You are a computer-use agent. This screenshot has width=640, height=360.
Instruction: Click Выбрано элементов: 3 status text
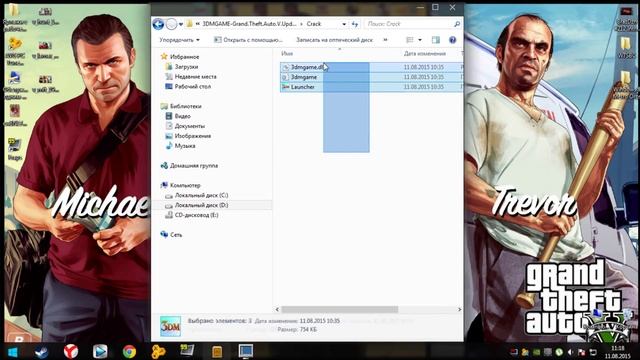click(x=220, y=321)
